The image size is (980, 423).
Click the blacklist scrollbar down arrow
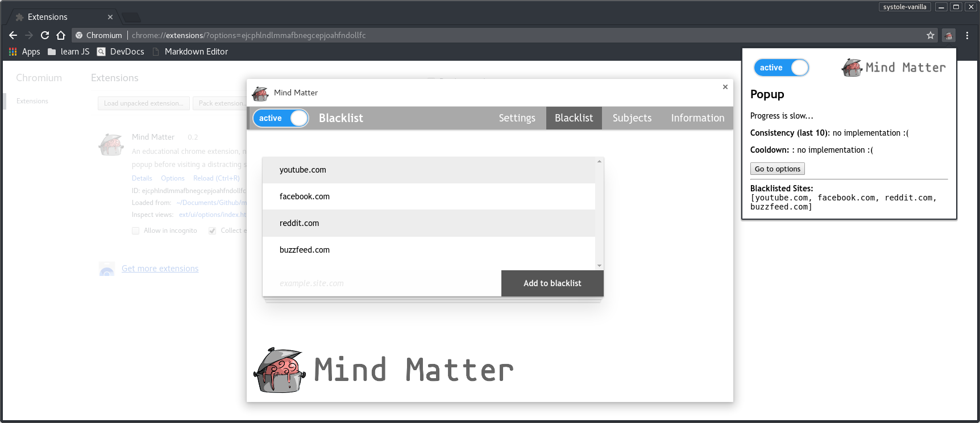point(599,266)
